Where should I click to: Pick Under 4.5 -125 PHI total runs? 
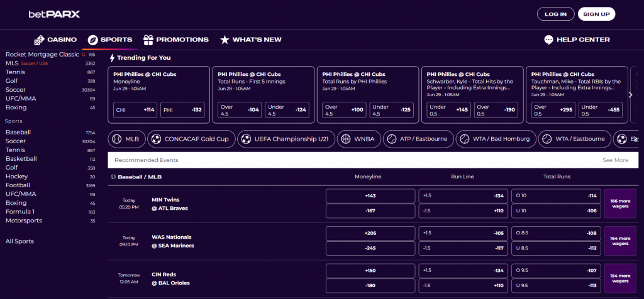(391, 110)
